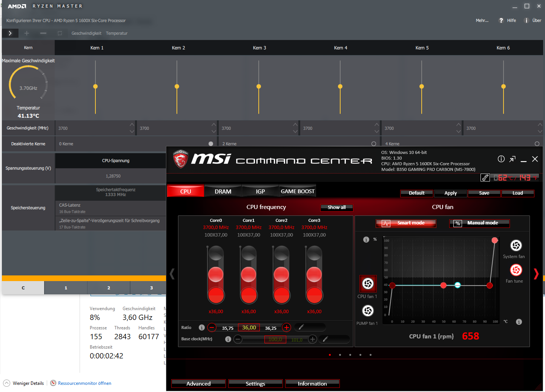Decrease Kern 1 speed with down arrow
This screenshot has width=545, height=392.
click(132, 131)
